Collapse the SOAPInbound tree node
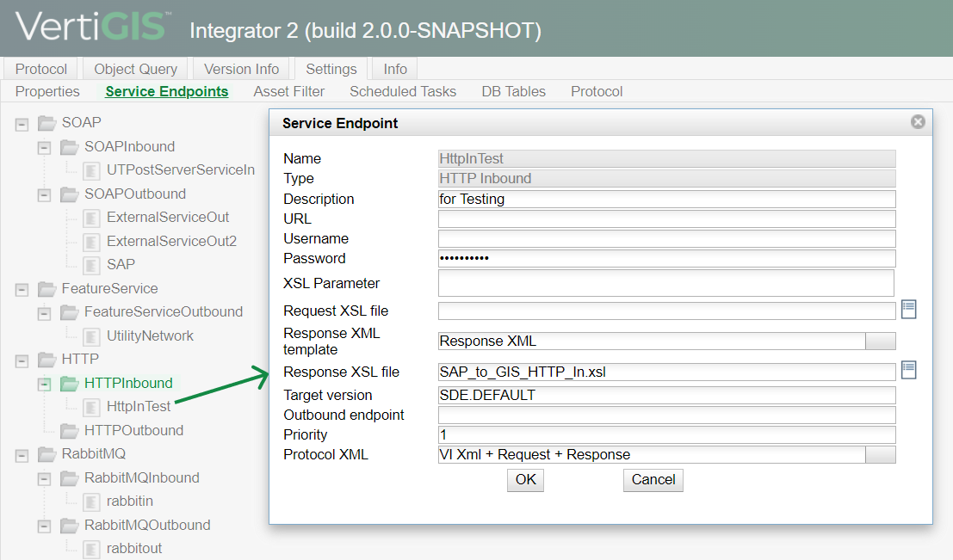Viewport: 953px width, 560px height. (x=45, y=148)
